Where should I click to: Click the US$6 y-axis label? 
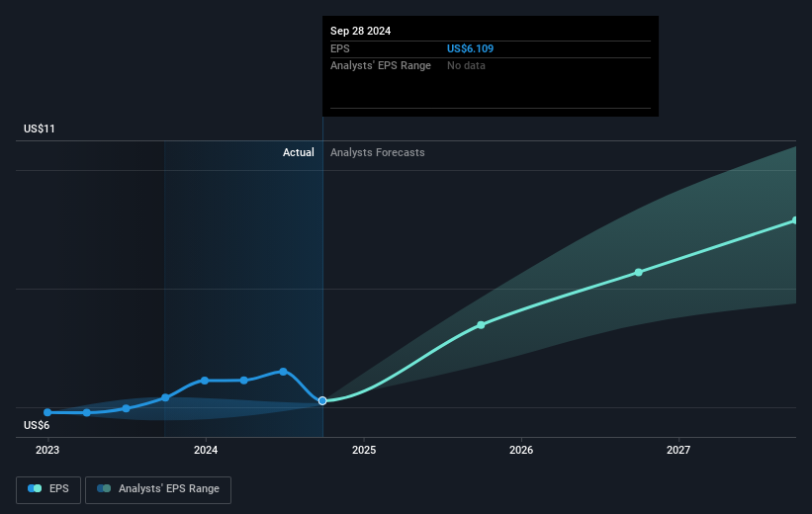click(37, 425)
